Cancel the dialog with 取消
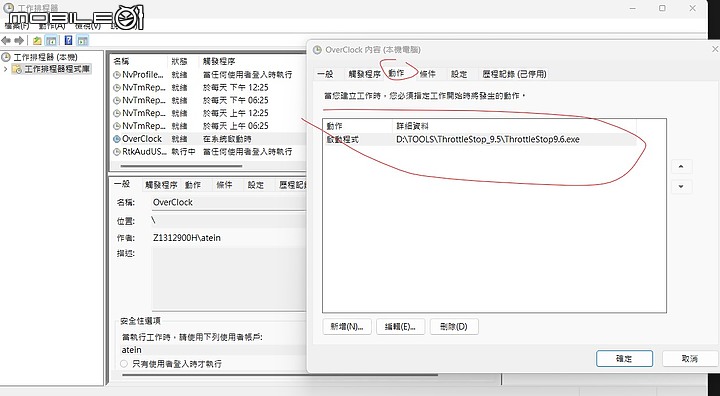Viewport: 720px width, 396px height. [x=690, y=359]
